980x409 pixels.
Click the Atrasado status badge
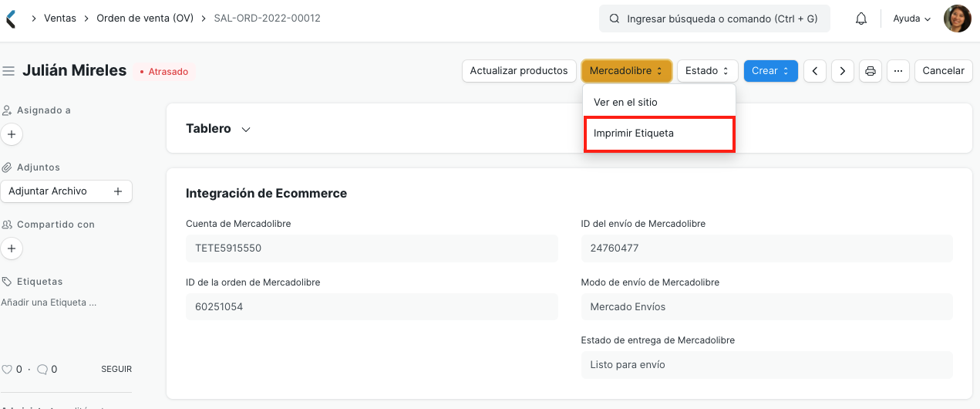[x=163, y=72]
